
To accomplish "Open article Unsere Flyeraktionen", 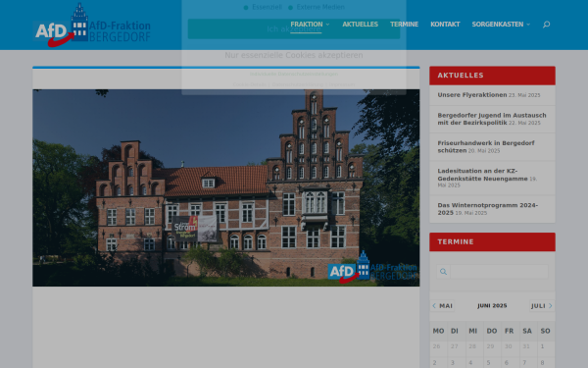I will tap(472, 95).
